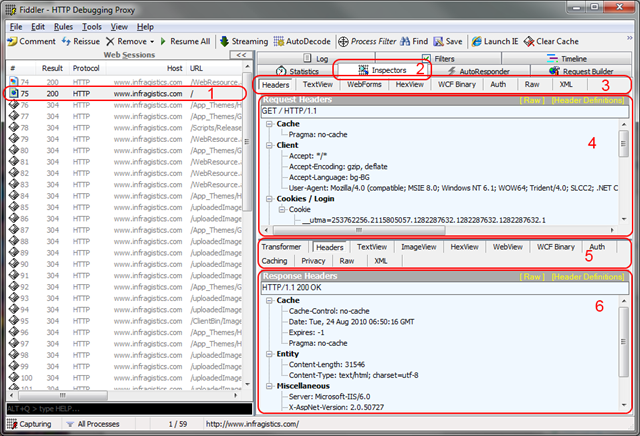
Task: Switch to the Statistics tab
Action: pyautogui.click(x=297, y=71)
